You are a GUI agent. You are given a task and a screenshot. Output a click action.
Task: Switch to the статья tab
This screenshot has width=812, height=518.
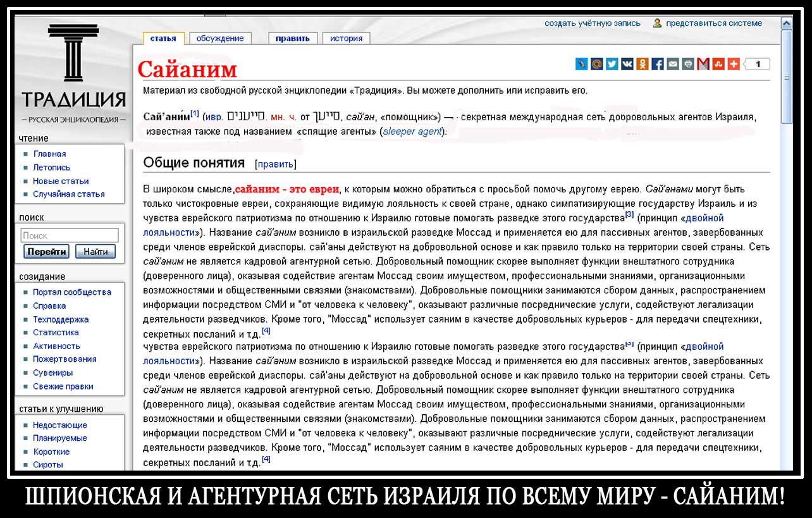coord(163,39)
